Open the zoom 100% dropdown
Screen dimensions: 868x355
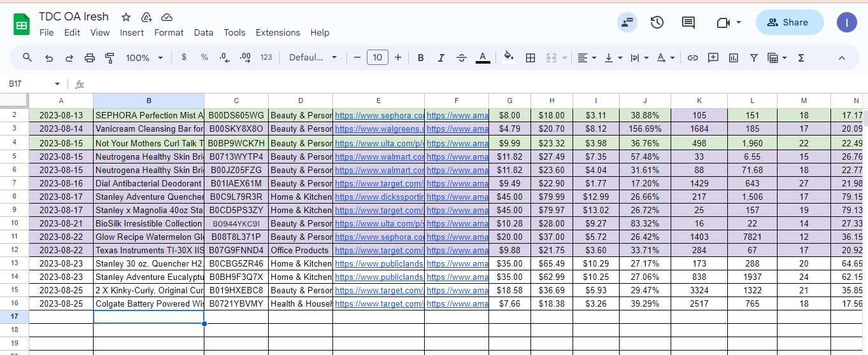pyautogui.click(x=145, y=58)
